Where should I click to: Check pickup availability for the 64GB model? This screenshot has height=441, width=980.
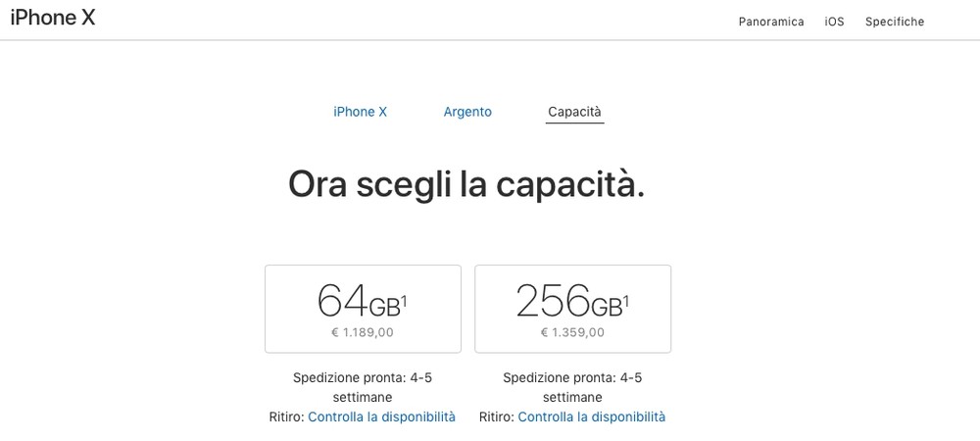(381, 416)
